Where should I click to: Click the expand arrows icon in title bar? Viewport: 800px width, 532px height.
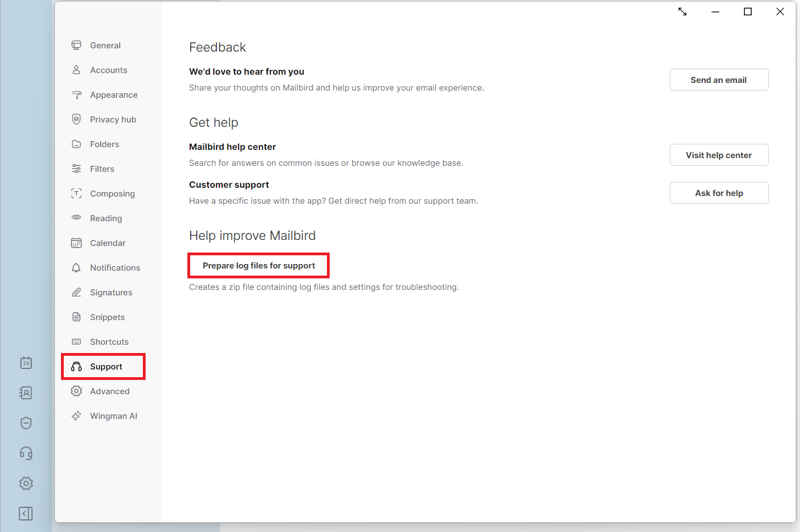point(682,12)
